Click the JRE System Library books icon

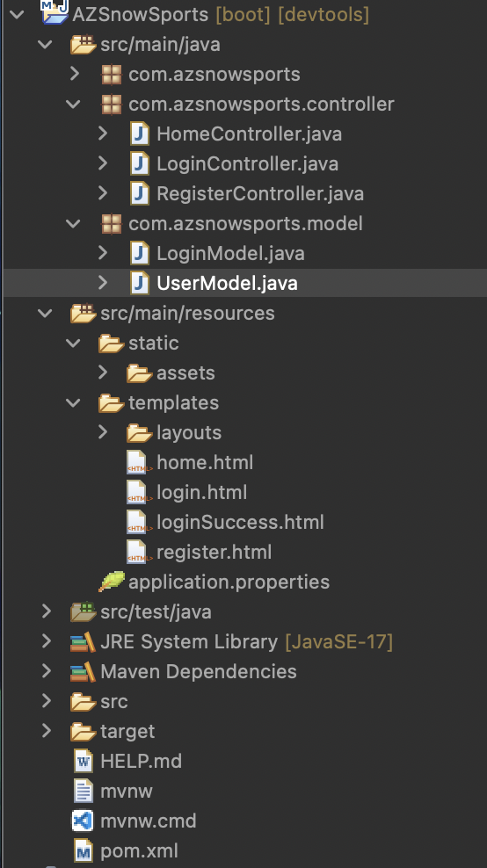(x=84, y=642)
